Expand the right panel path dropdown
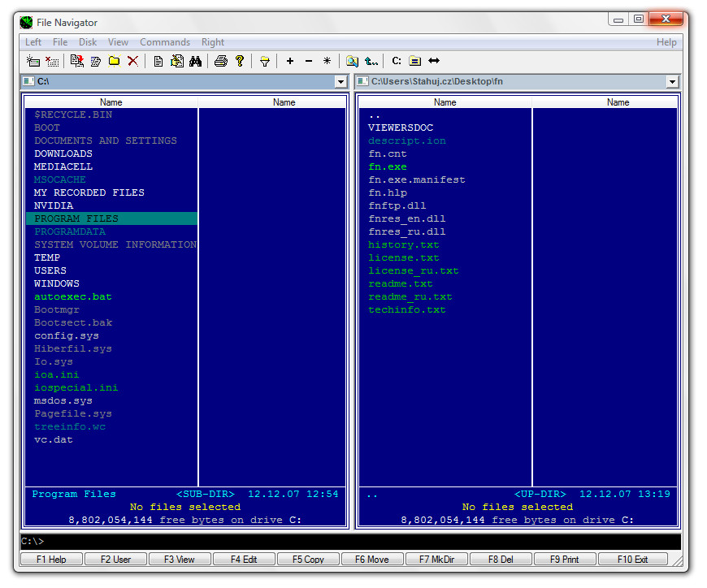 pos(672,82)
